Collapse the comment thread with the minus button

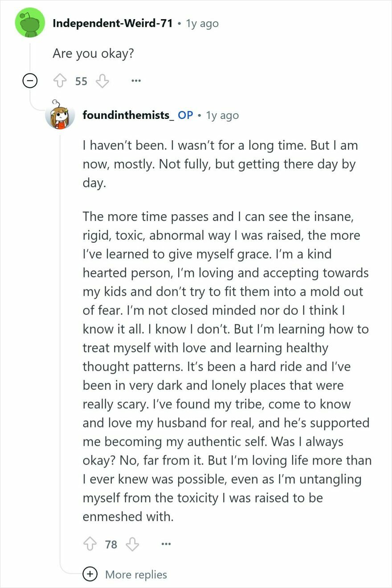coord(30,81)
